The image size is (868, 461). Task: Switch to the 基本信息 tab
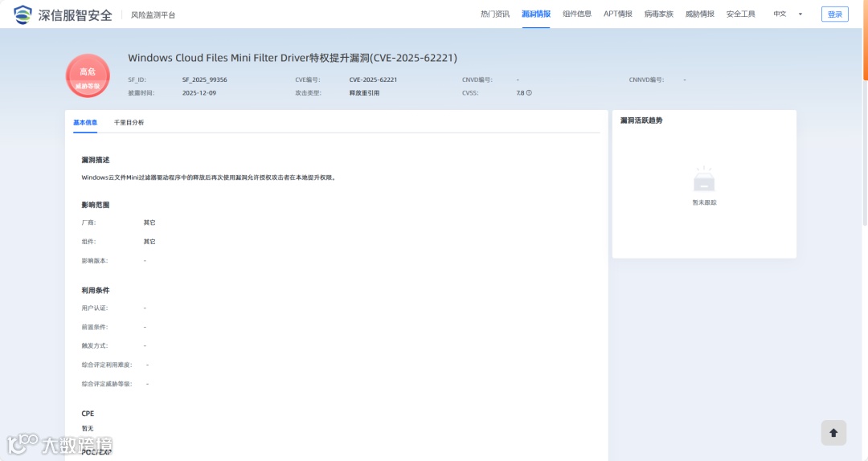point(85,123)
